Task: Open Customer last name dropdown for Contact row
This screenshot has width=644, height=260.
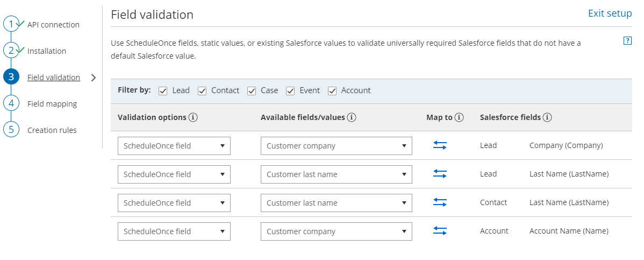Action: [x=336, y=203]
